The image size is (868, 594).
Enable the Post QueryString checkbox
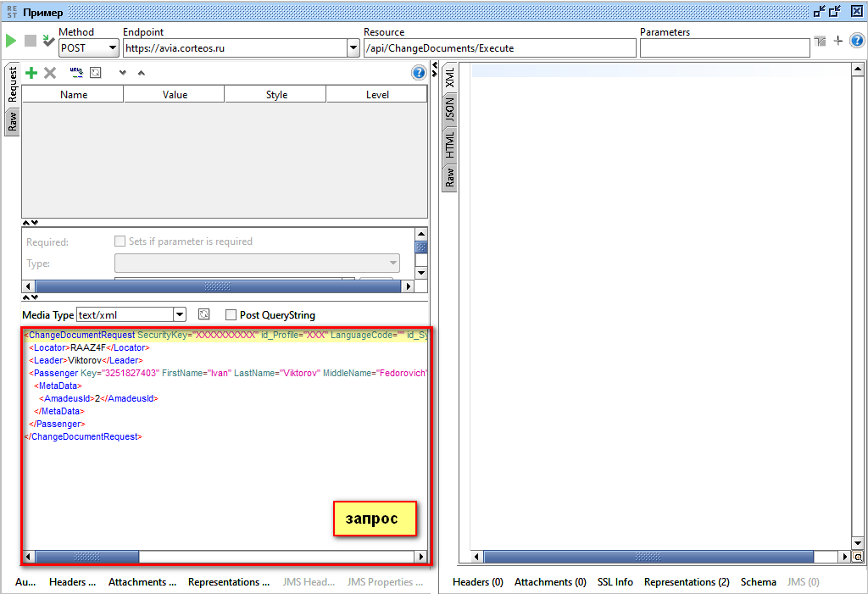[231, 314]
